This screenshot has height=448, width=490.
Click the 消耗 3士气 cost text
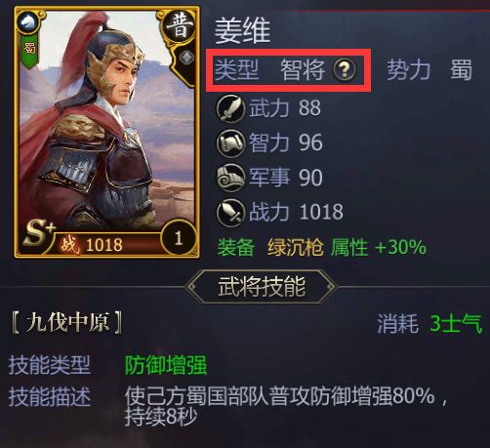coord(429,323)
